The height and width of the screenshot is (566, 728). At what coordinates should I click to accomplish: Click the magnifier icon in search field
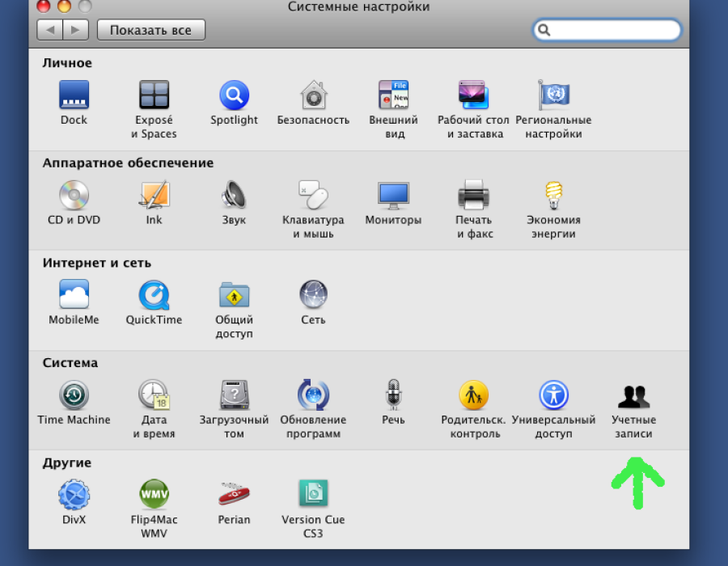tap(544, 30)
